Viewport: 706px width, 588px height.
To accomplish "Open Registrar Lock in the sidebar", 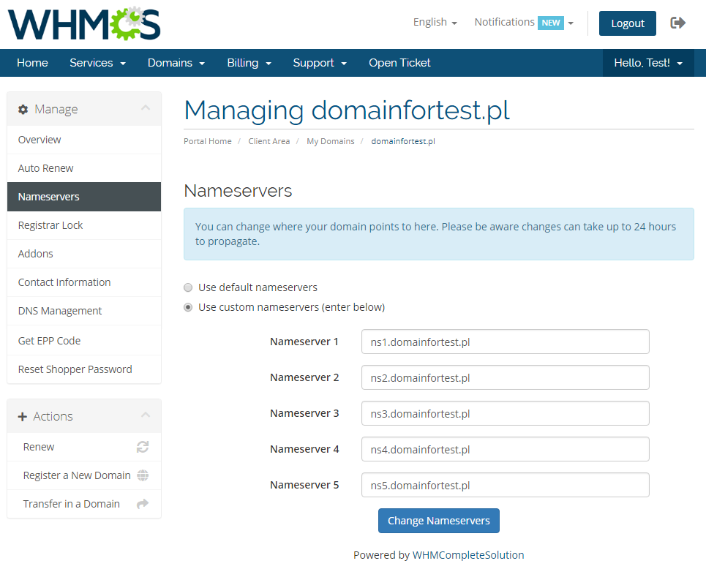I will pos(84,225).
